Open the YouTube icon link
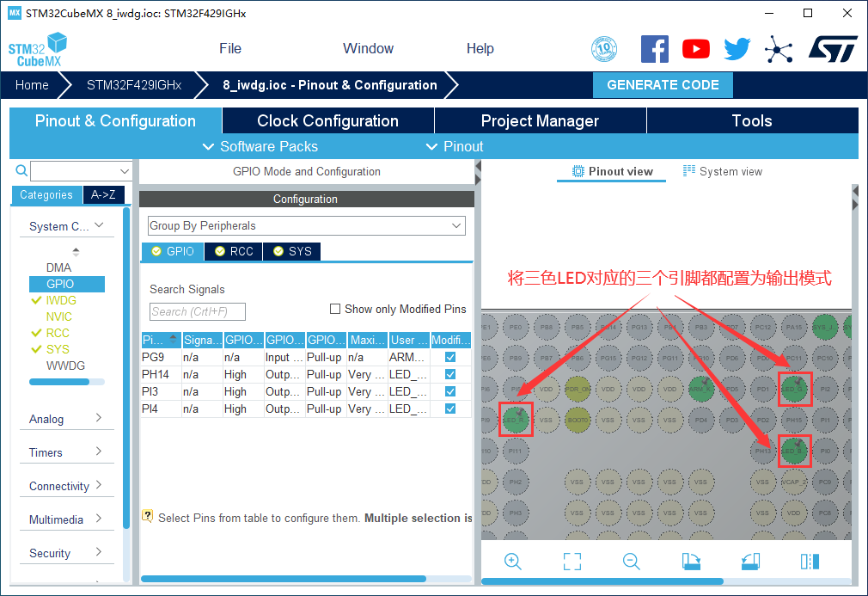The height and width of the screenshot is (596, 868). 696,49
